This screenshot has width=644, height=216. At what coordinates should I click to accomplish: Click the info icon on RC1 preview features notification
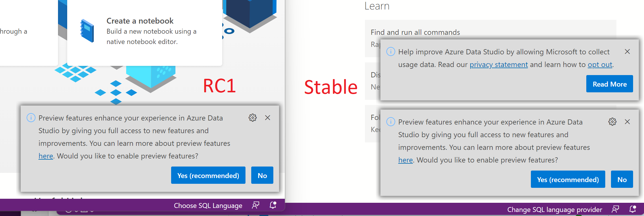(31, 118)
